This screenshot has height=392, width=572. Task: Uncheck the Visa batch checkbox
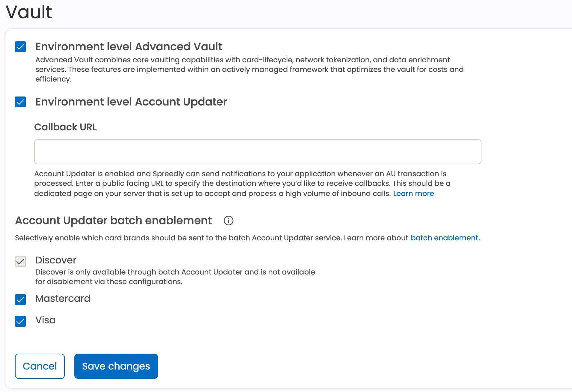pyautogui.click(x=20, y=321)
